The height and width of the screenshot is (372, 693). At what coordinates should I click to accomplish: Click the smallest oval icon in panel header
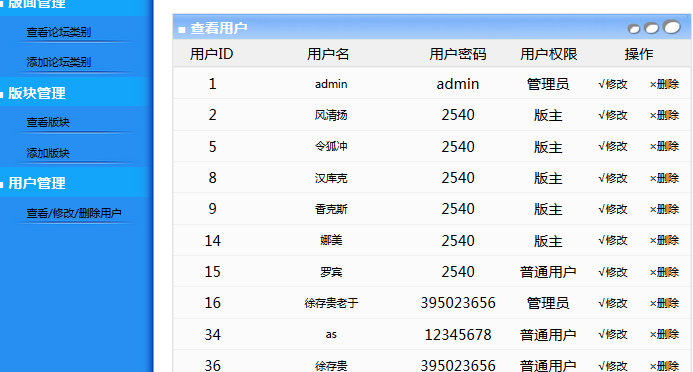click(633, 29)
